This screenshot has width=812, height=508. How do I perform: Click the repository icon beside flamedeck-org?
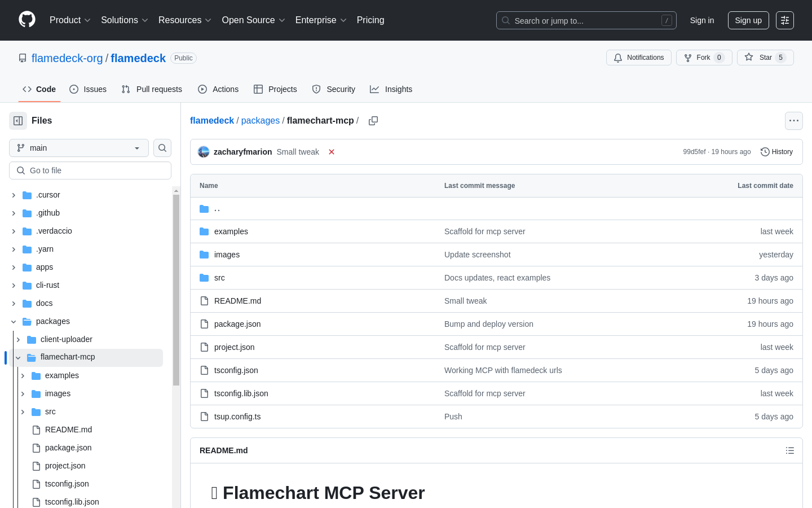(23, 58)
